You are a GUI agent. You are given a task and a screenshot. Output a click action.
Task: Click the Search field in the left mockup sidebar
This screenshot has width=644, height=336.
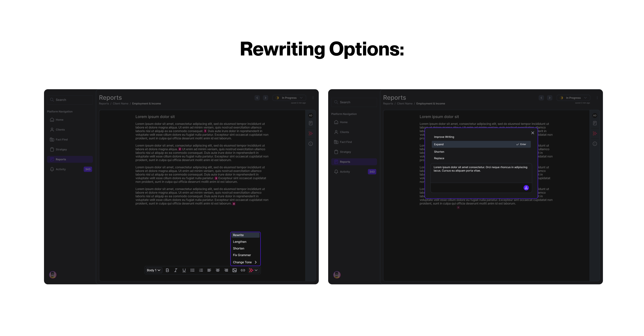pyautogui.click(x=70, y=100)
